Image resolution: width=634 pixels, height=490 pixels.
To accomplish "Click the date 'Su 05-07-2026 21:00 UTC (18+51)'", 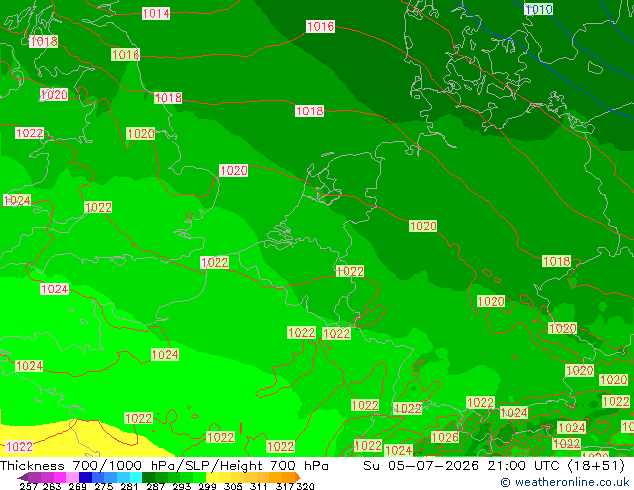I will (x=494, y=465).
